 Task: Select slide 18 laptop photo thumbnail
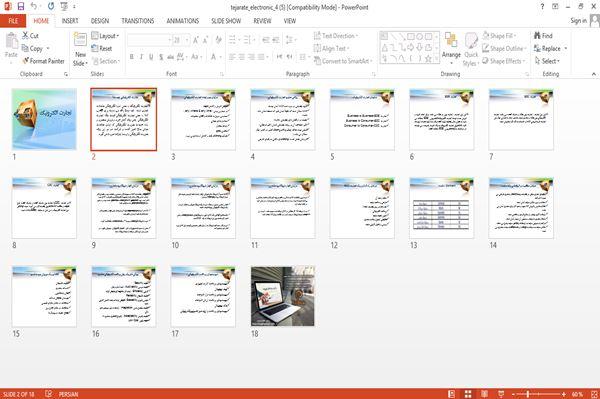(x=283, y=296)
